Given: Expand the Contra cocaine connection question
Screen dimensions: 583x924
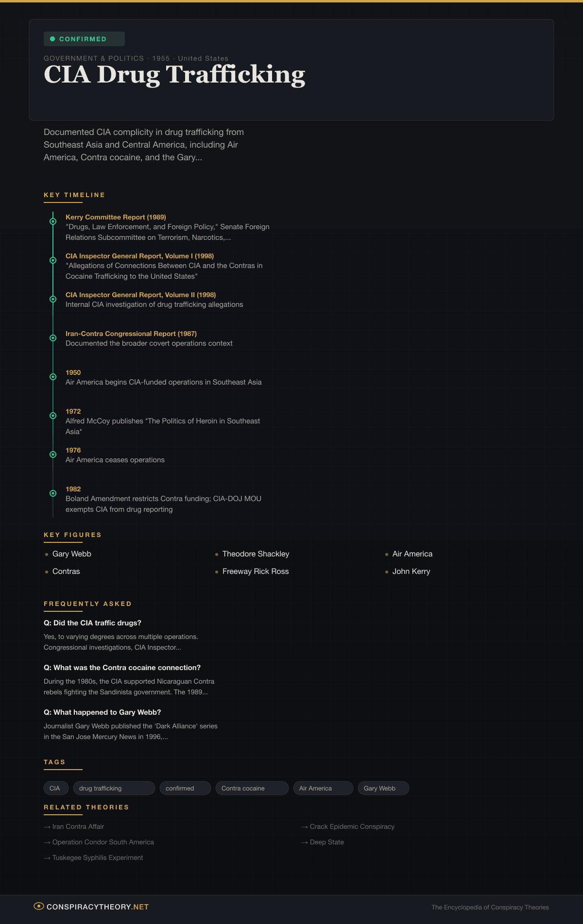Looking at the screenshot, I should pos(122,668).
